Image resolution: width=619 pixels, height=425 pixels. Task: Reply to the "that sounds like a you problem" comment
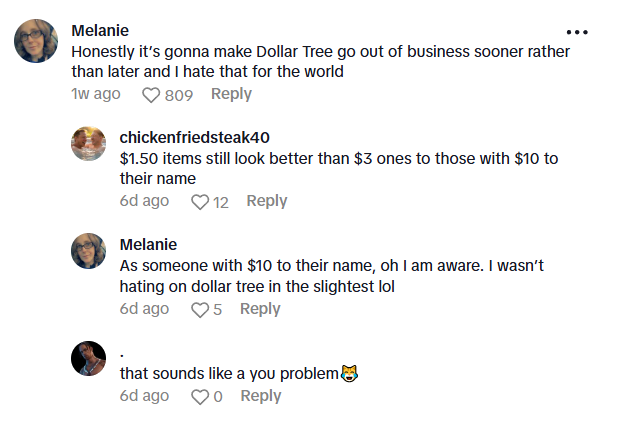tap(260, 396)
